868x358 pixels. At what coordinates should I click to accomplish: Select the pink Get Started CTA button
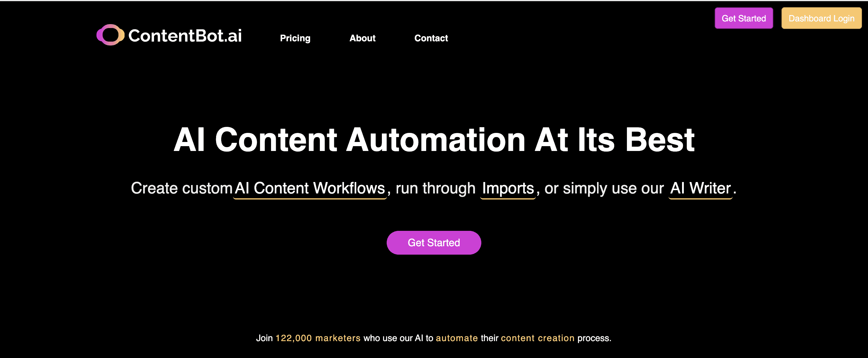433,242
